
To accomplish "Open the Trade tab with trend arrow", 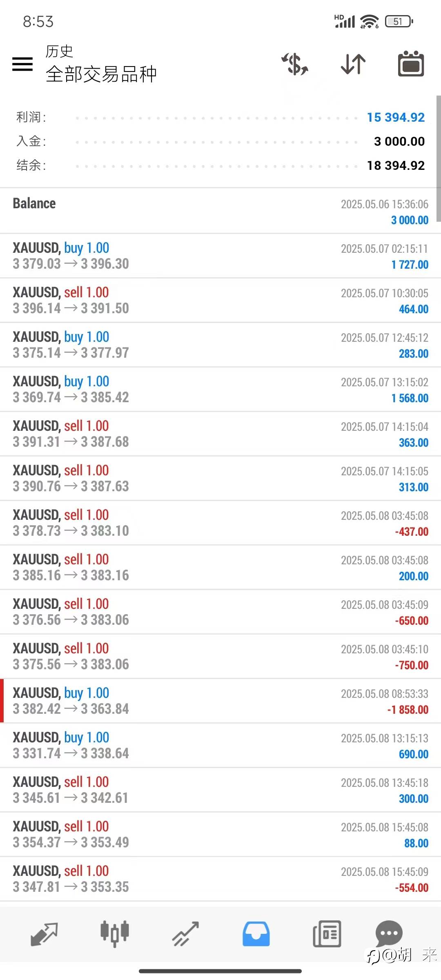I will [x=185, y=934].
